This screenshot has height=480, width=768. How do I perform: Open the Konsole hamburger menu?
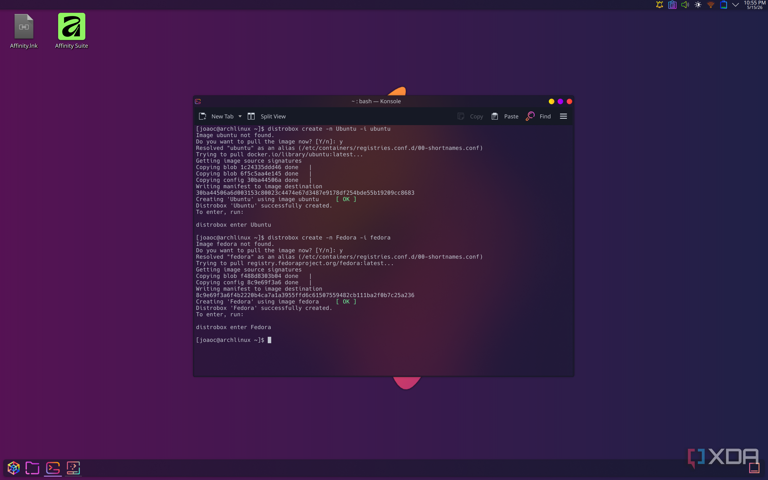pos(563,117)
